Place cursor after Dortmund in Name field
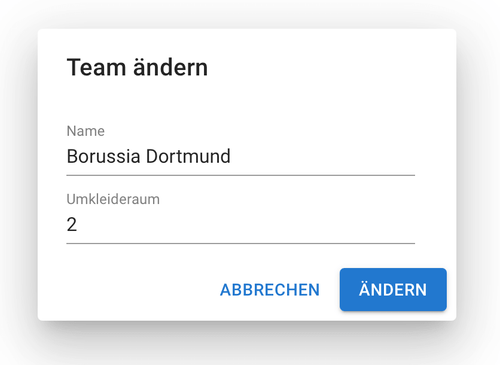Image resolution: width=500 pixels, height=365 pixels. click(x=232, y=156)
